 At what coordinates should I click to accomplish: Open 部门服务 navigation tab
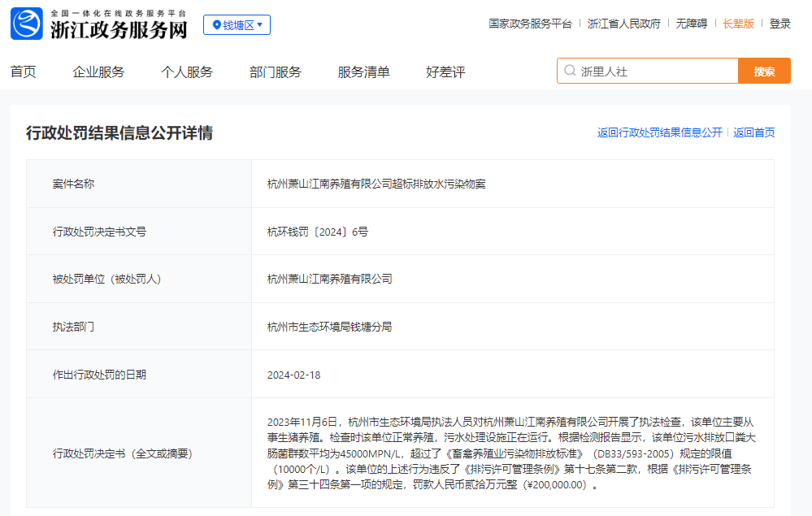click(x=276, y=72)
